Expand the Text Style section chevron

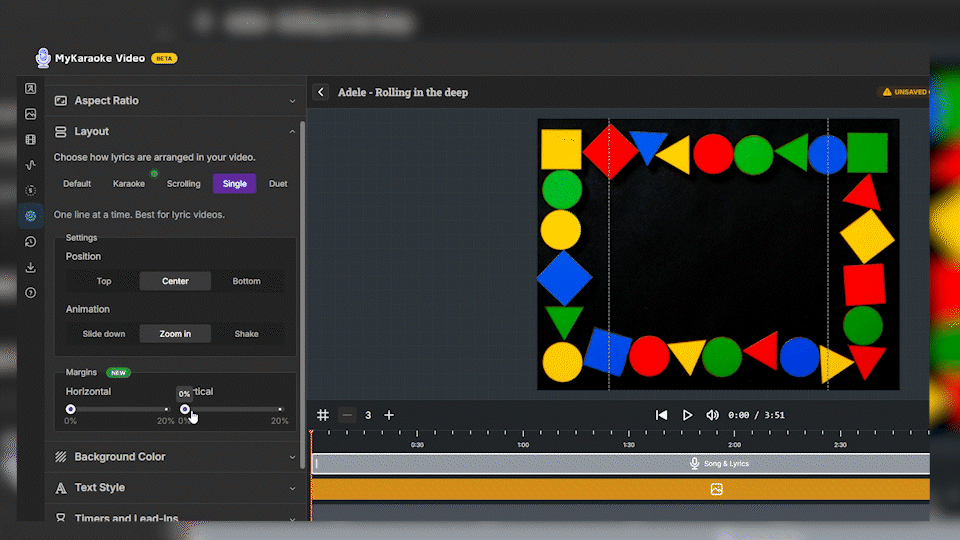[x=292, y=488]
